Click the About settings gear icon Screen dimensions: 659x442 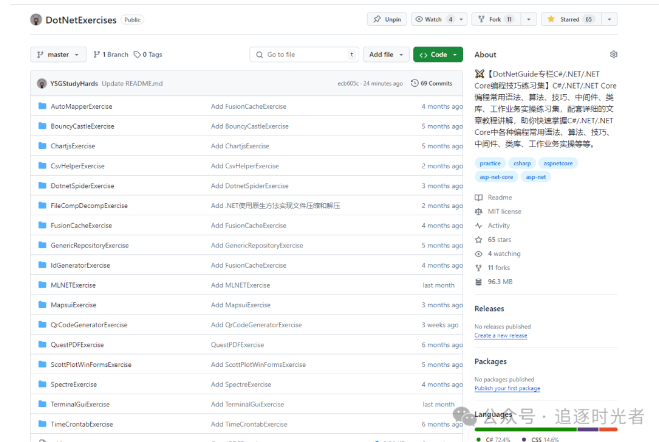[x=614, y=55]
